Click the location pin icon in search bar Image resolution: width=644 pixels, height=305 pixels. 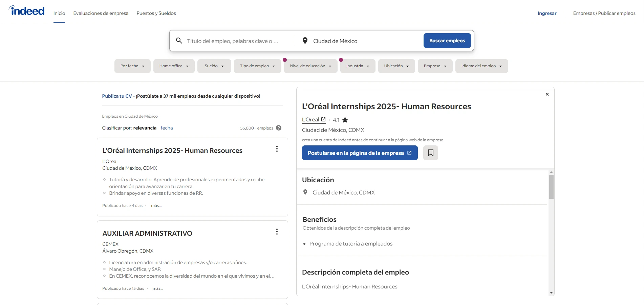[305, 41]
